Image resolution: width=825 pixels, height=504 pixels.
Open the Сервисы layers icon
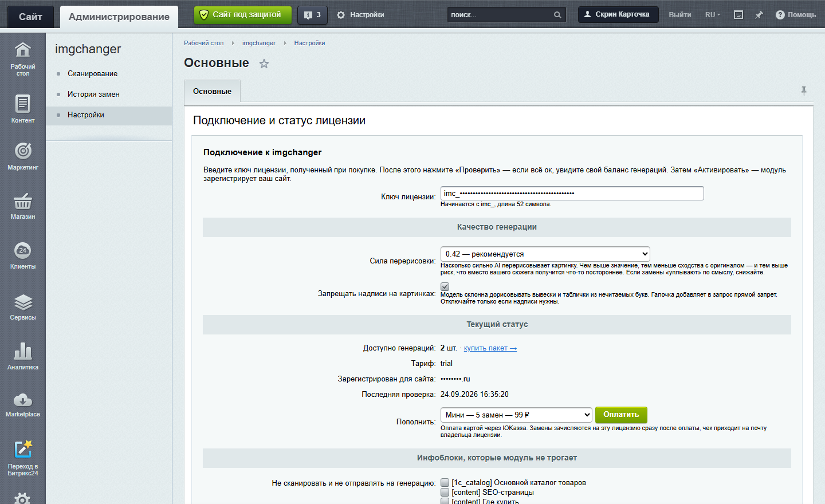(x=23, y=302)
